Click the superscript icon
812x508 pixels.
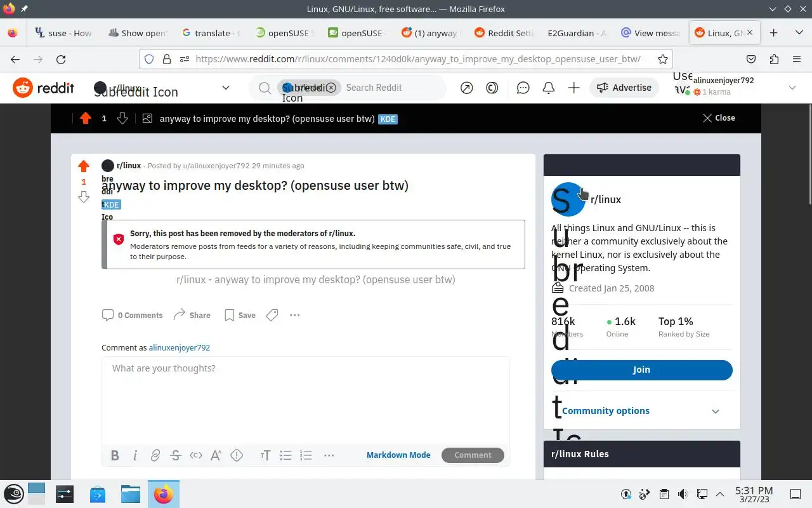pos(216,455)
